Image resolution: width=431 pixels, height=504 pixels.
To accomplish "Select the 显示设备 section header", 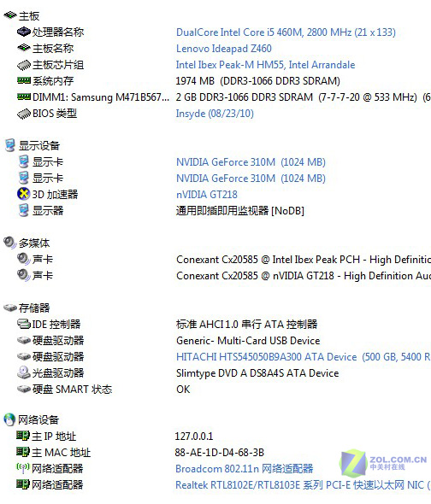I will point(39,145).
